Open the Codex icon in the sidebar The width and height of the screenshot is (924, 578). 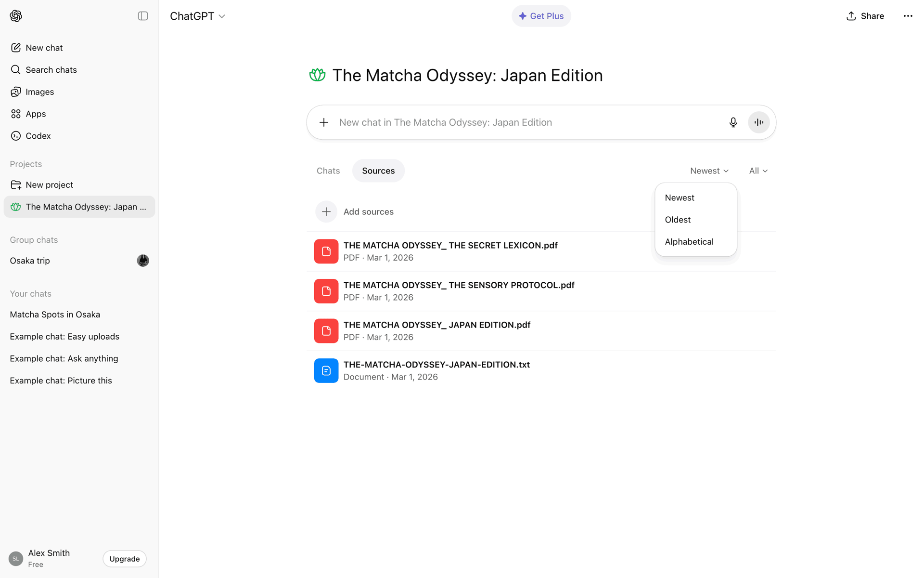tap(16, 136)
